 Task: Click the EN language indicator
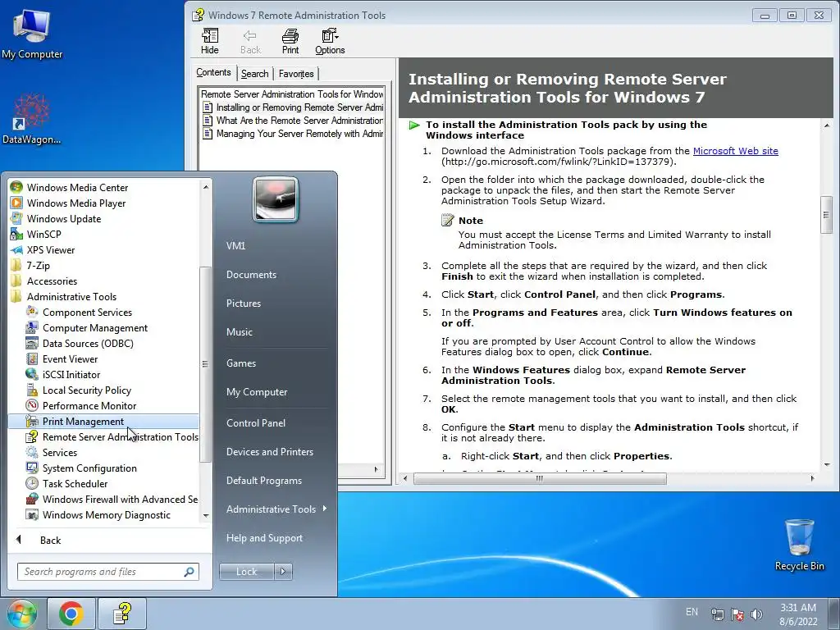[x=692, y=612]
